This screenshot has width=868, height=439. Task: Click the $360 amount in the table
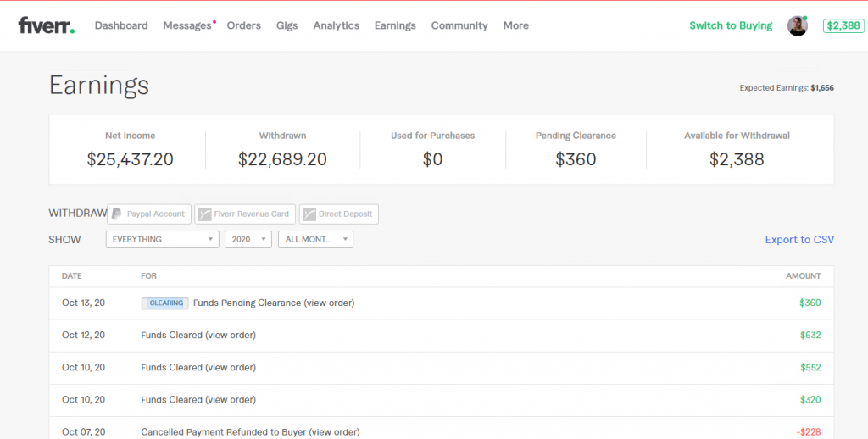point(810,303)
